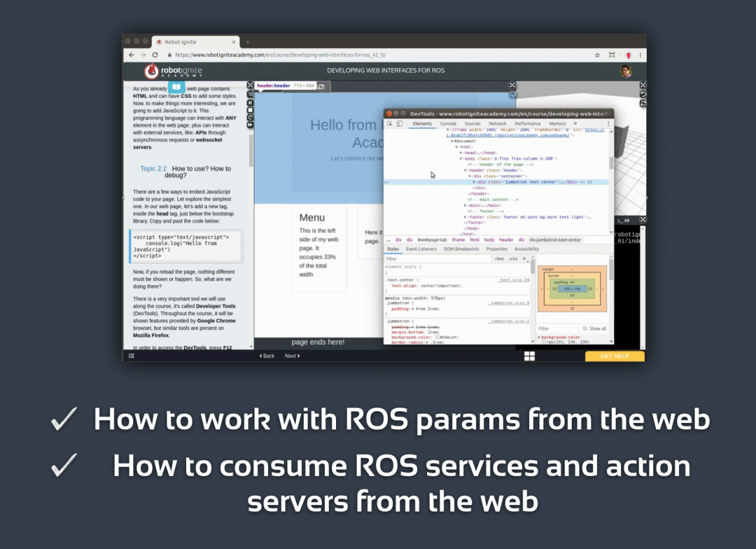Expand the jumbotron text-center div node
This screenshot has width=756, height=549.
tap(474, 182)
